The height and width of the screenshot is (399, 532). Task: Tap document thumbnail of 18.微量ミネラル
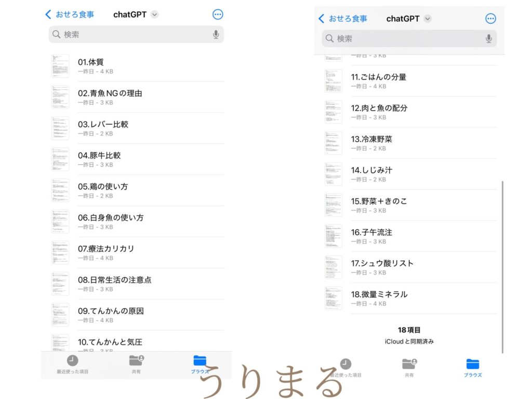pos(333,298)
